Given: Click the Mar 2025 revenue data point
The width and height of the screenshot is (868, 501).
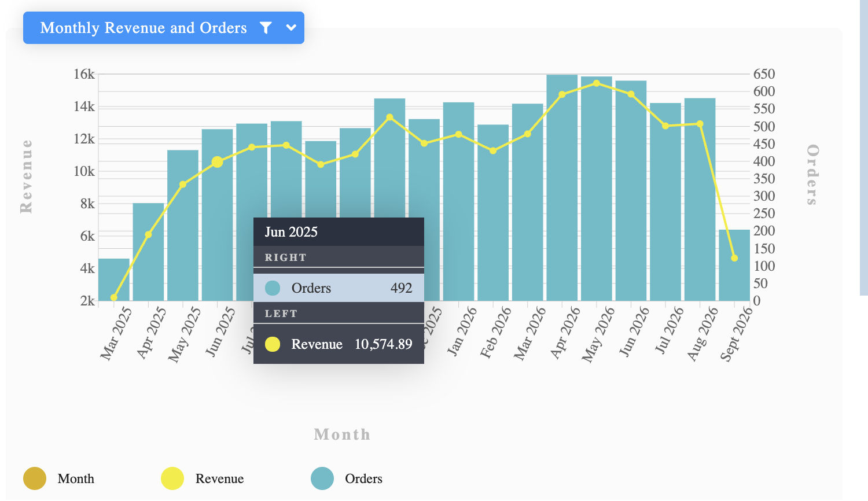Looking at the screenshot, I should point(114,297).
